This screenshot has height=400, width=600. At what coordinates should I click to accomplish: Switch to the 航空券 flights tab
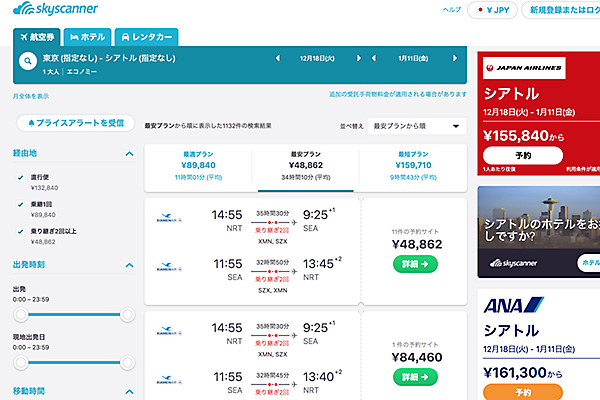click(x=37, y=37)
